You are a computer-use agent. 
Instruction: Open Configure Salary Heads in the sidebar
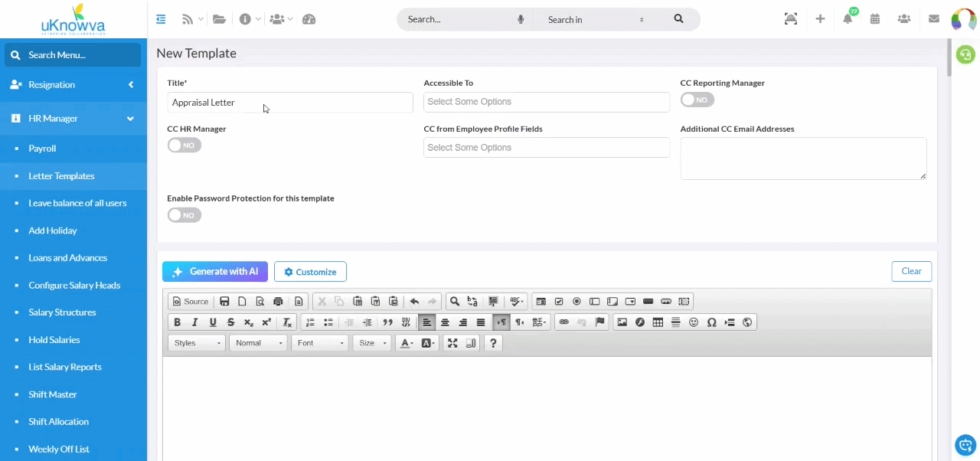point(73,285)
